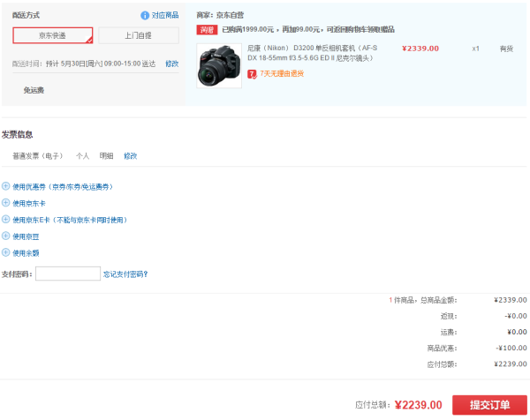
Task: Click the -¥100.00 discount value
Action: [x=511, y=348]
